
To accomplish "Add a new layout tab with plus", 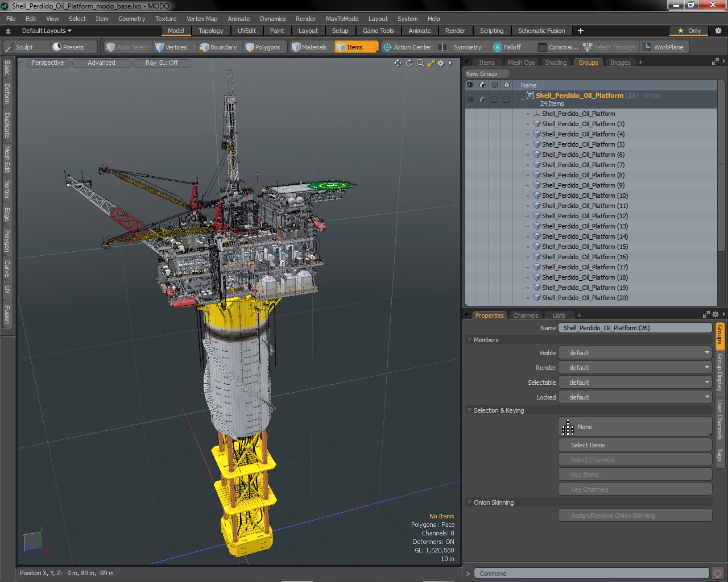I will pyautogui.click(x=581, y=31).
